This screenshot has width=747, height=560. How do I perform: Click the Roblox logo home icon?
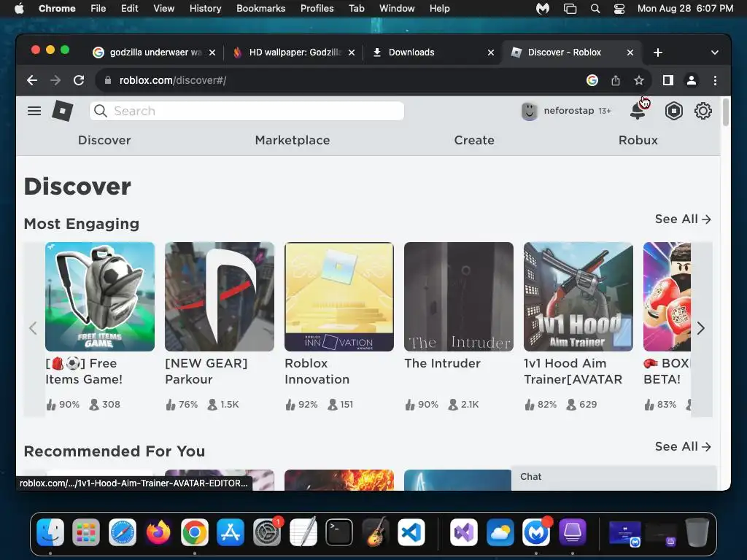tap(63, 111)
